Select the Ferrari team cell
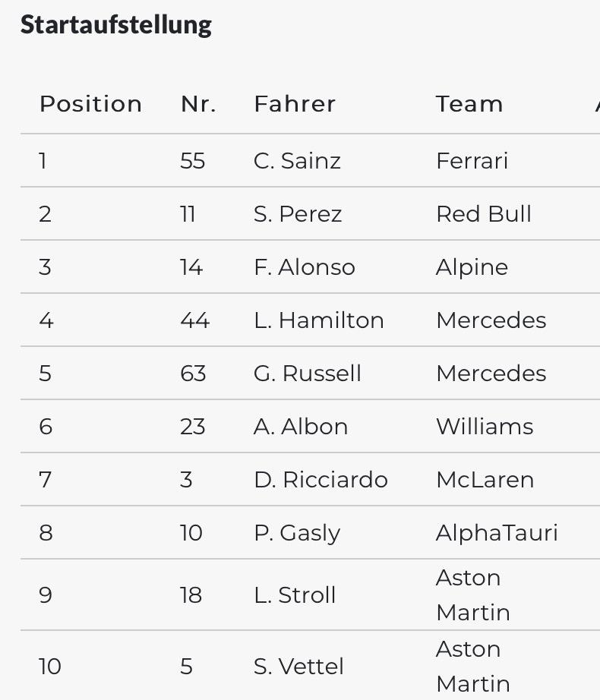Viewport: 600px width, 700px height. click(x=472, y=161)
